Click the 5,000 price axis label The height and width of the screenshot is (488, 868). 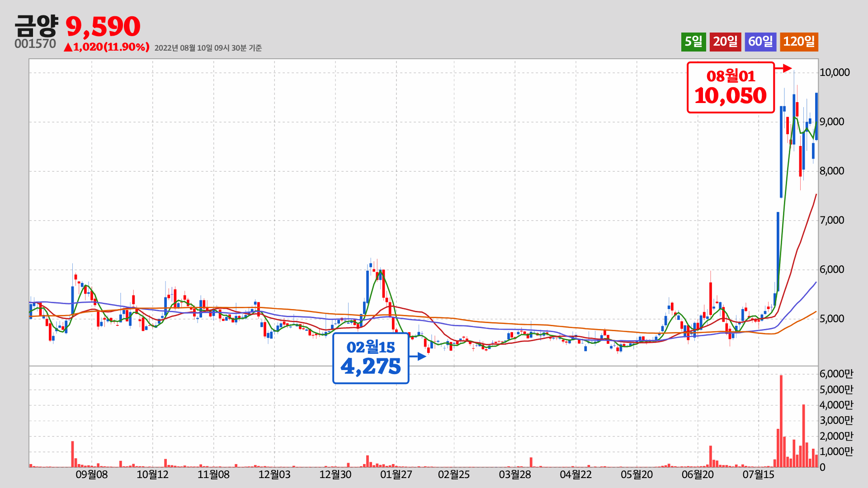tap(832, 319)
